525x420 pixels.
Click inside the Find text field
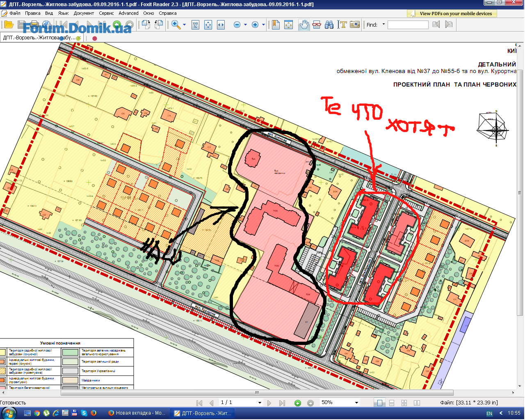(x=408, y=25)
